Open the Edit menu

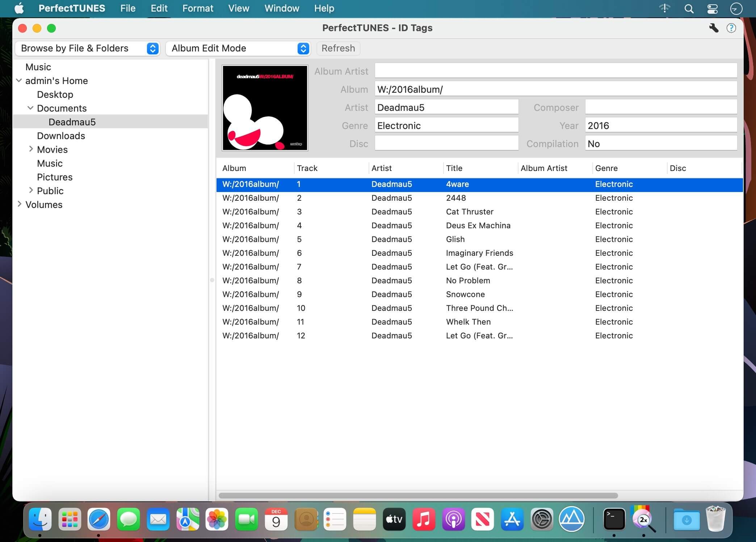point(159,8)
